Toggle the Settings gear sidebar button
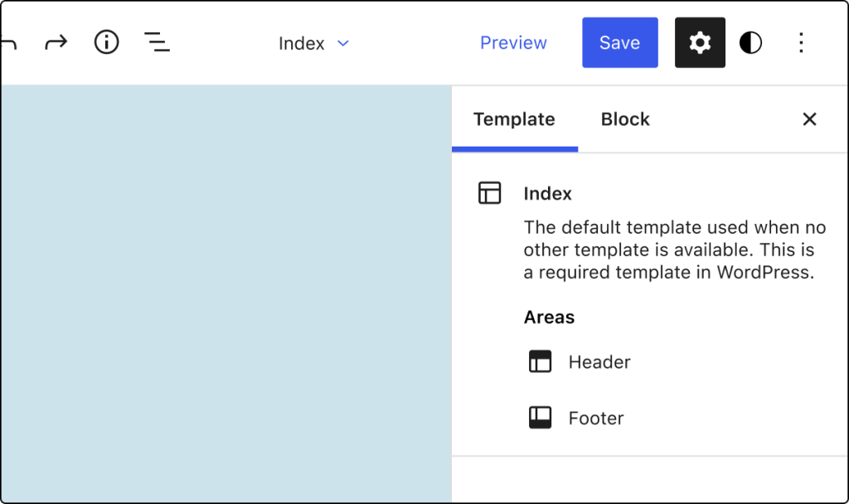The width and height of the screenshot is (849, 504). tap(700, 42)
